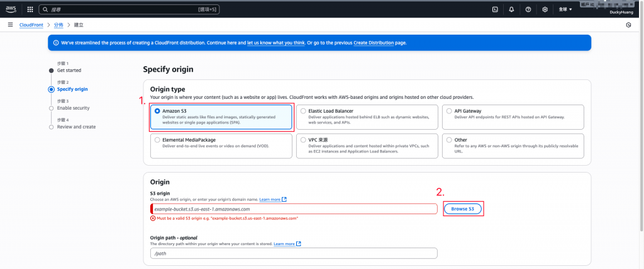Viewport: 644px width, 269px height.
Task: Focus the S3 origin domain input field
Action: 294,209
